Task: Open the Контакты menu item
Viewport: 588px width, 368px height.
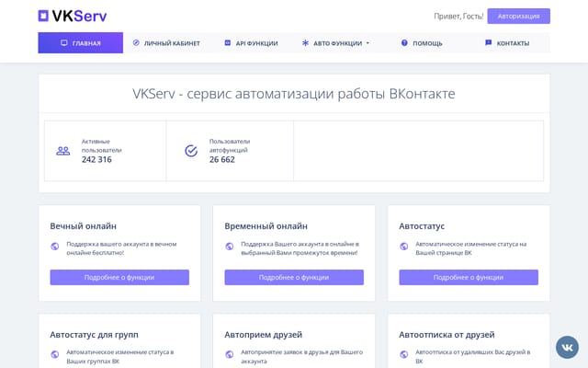Action: [507, 43]
